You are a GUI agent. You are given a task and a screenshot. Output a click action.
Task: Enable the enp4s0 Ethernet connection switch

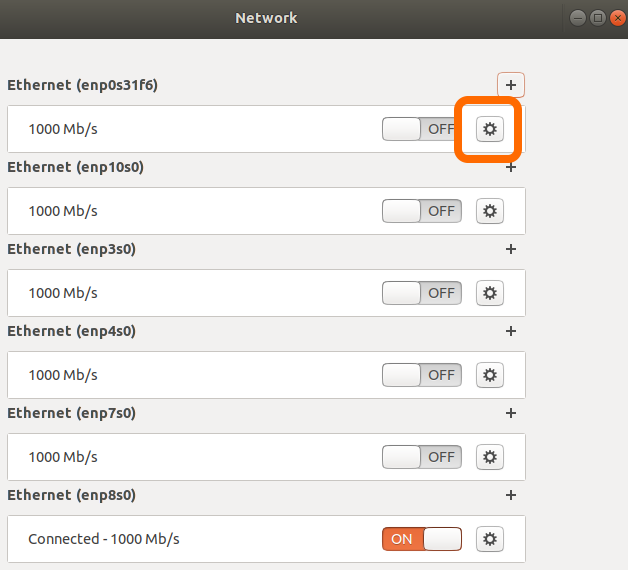click(x=422, y=375)
